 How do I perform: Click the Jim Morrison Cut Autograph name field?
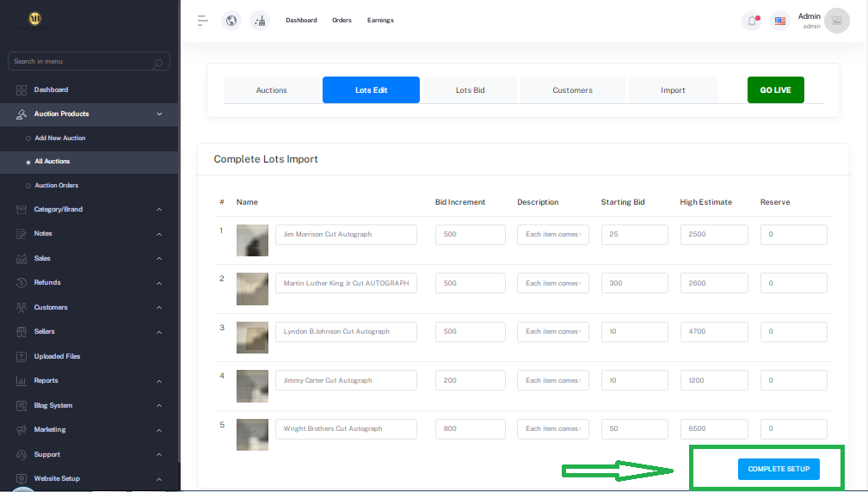346,235
